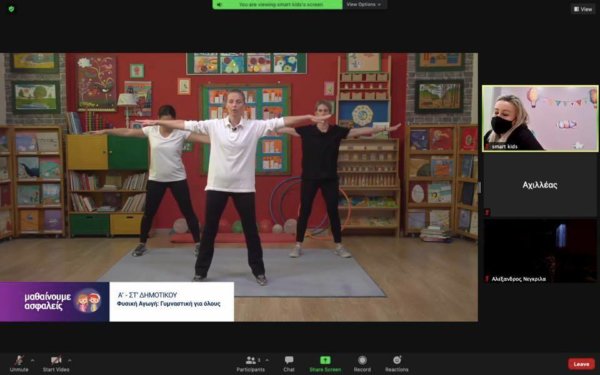
Task: Click muted mic indicator on Αχιλλέας tile
Action: coord(487,212)
